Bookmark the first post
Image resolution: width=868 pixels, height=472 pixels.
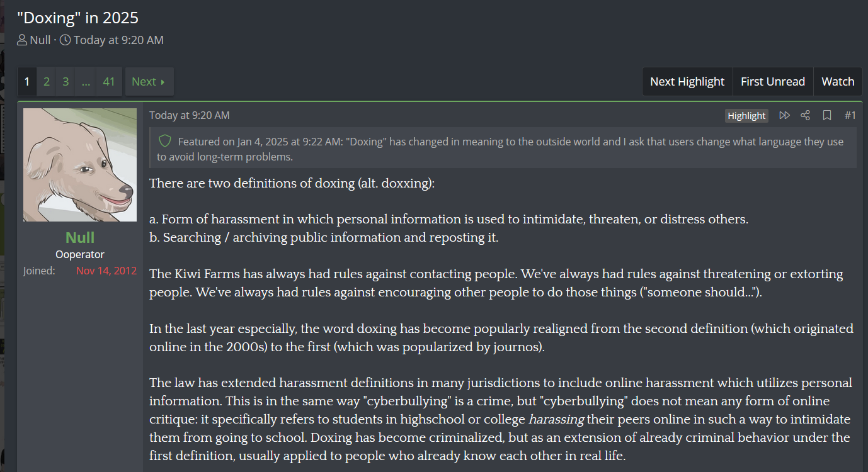(827, 115)
